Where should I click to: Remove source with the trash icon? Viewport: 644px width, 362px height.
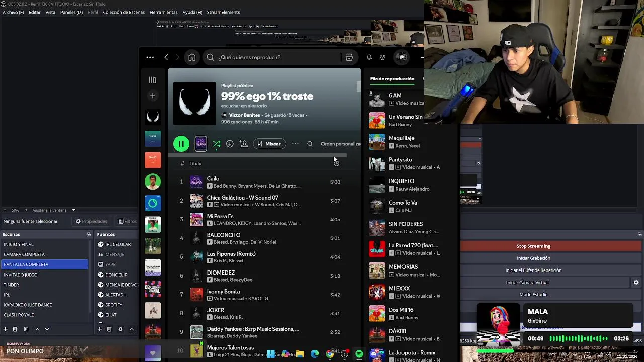coord(109,329)
